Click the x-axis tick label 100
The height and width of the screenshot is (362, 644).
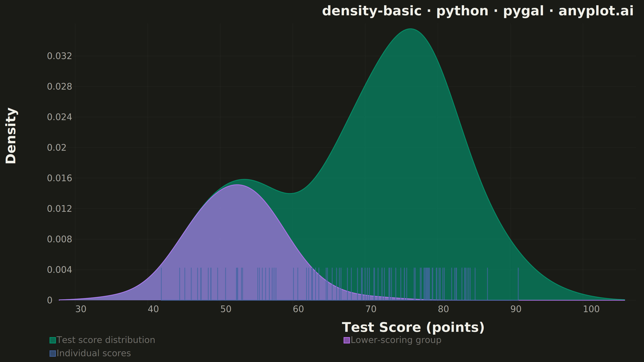591,309
